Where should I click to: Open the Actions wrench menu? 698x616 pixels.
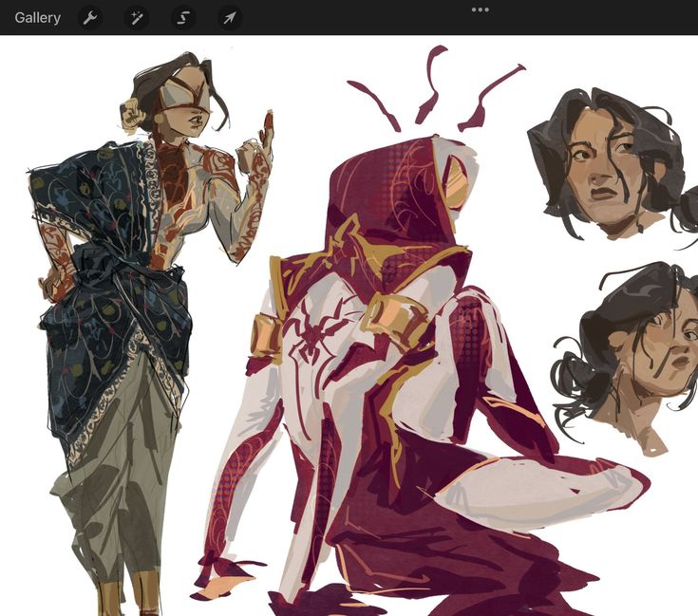pyautogui.click(x=90, y=18)
